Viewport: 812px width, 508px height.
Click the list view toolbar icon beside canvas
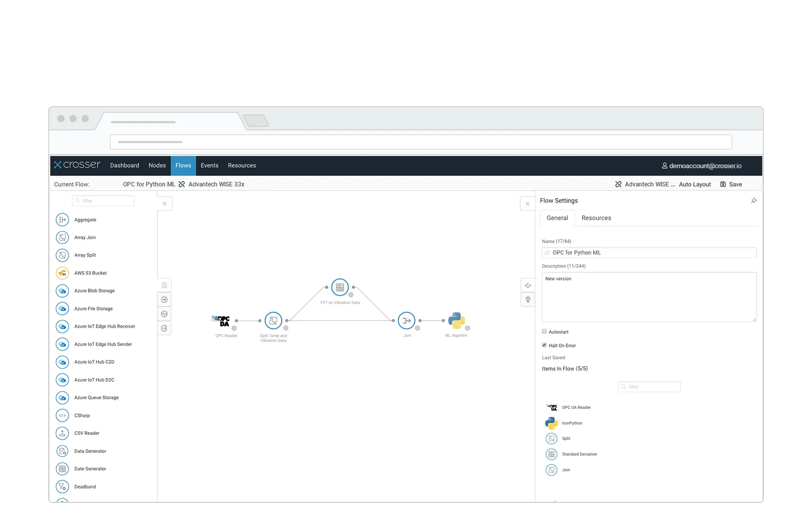164,285
